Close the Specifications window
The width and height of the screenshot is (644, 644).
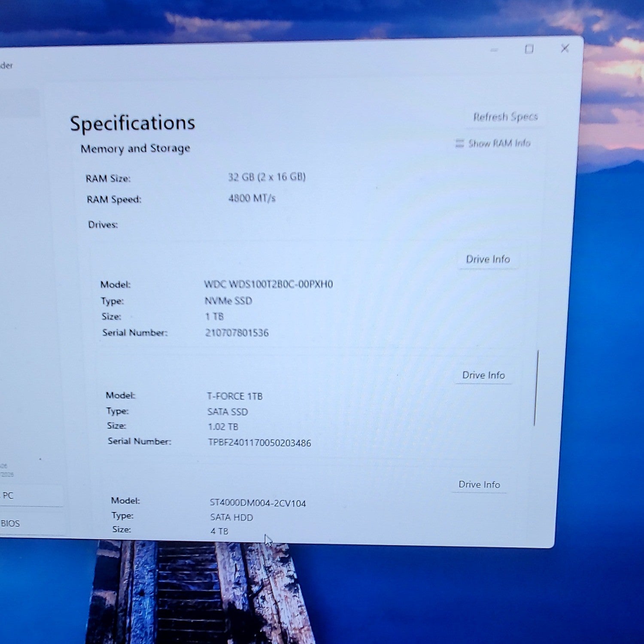565,48
